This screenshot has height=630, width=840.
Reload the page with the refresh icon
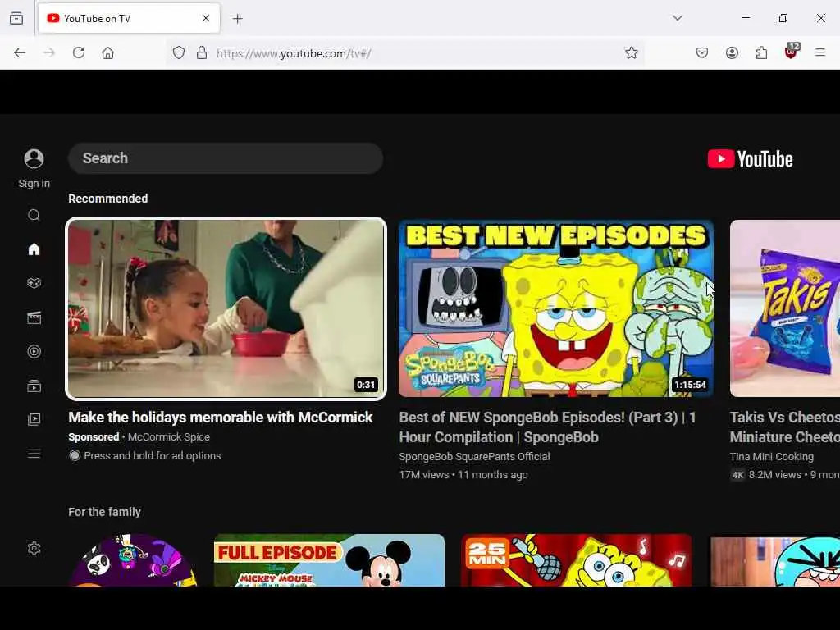click(x=79, y=52)
